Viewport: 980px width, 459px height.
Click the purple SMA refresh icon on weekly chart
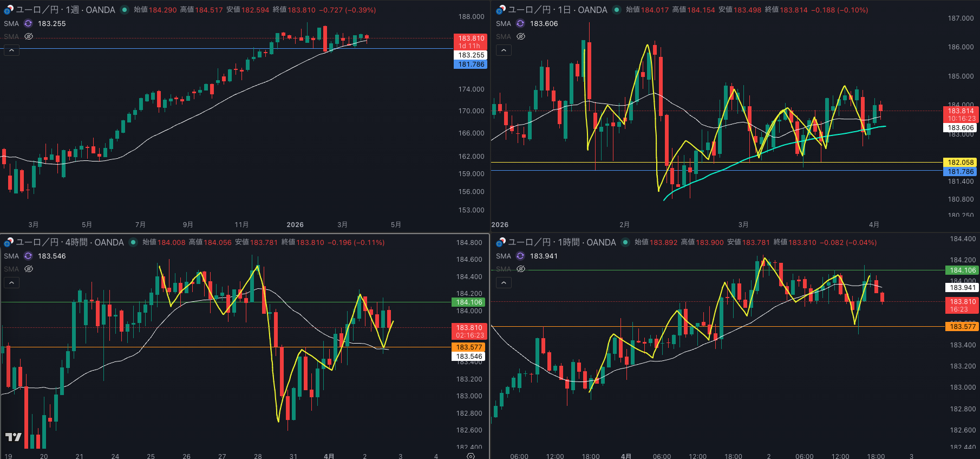28,23
